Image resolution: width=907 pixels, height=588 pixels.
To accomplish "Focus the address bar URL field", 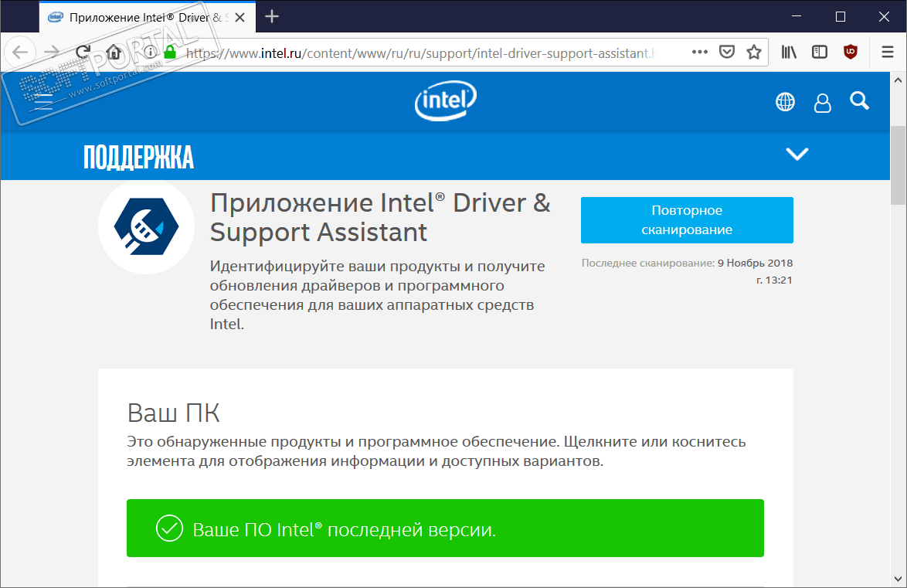I will [x=420, y=53].
